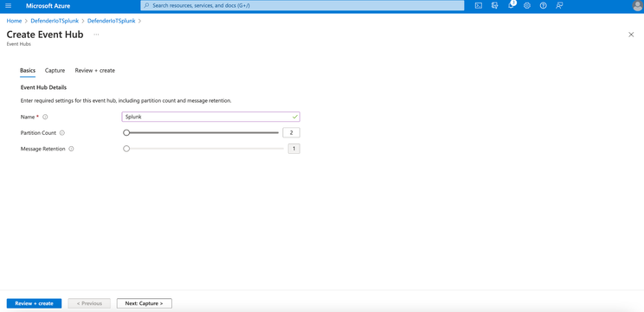Open the Help question mark icon
Screen dimensions: 644x312
543,6
